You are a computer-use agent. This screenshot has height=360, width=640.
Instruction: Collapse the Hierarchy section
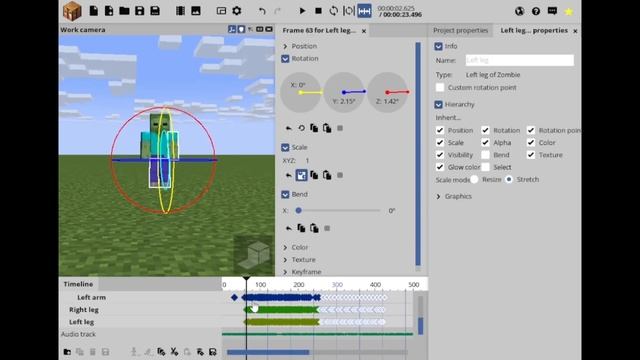click(438, 104)
